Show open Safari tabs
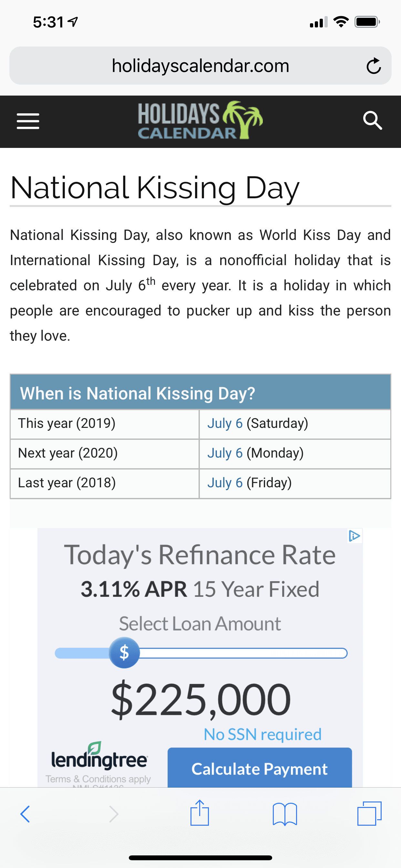401x868 pixels. 369,814
